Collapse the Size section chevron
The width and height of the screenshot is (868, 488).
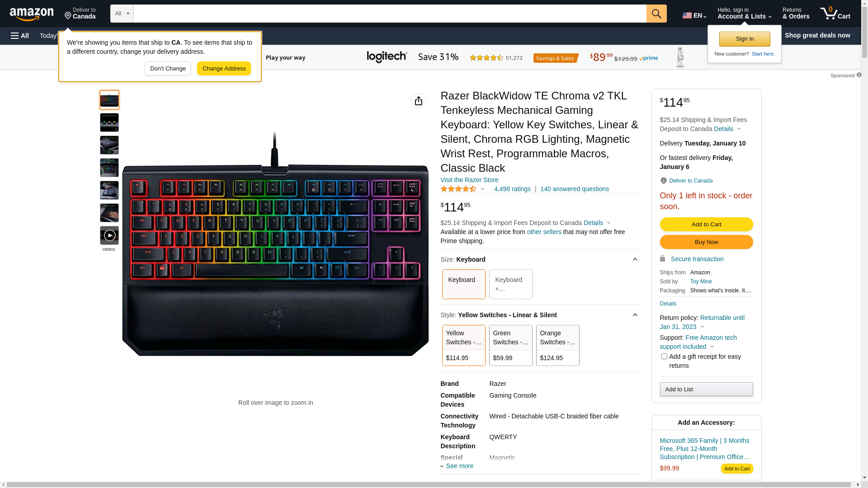tap(635, 259)
